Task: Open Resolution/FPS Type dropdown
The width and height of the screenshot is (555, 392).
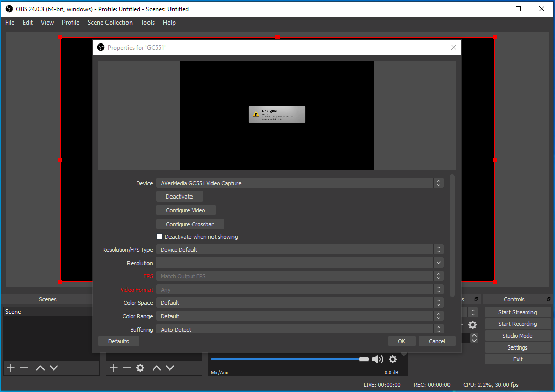Action: pos(300,249)
